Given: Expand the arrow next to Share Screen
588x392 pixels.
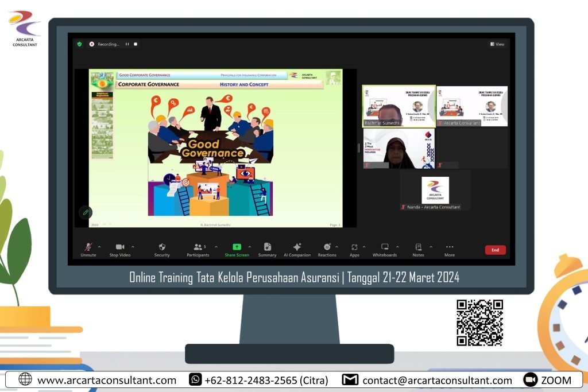Looking at the screenshot, I should pos(249,247).
